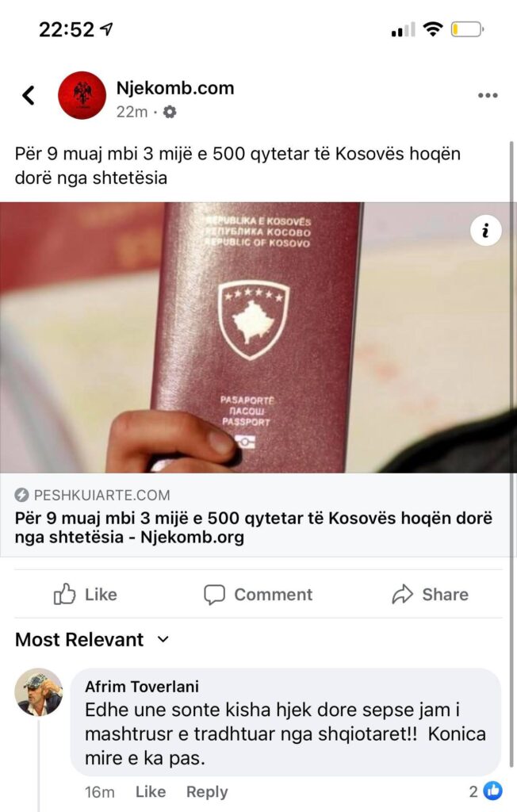Tap the battery indicator in the status bar
Screen dimensions: 517x812
(467, 29)
